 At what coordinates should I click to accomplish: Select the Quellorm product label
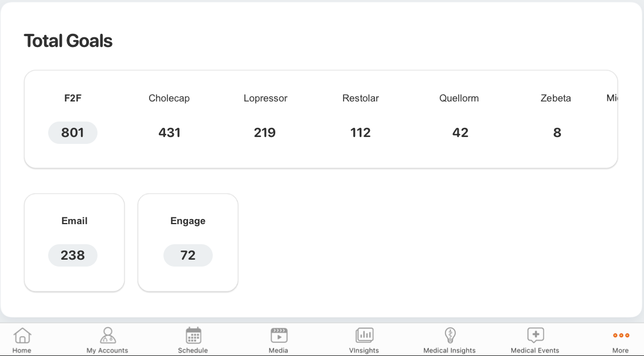[459, 98]
